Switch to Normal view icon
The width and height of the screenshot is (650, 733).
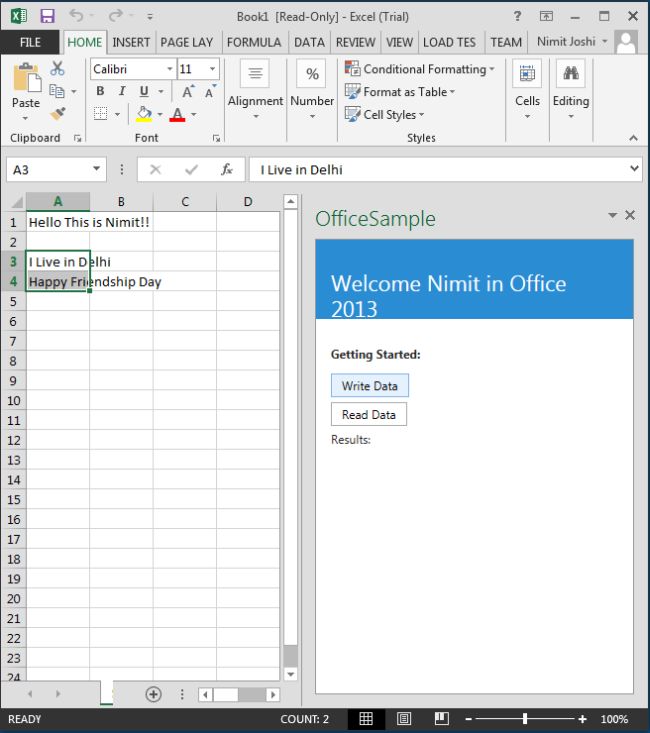[366, 719]
